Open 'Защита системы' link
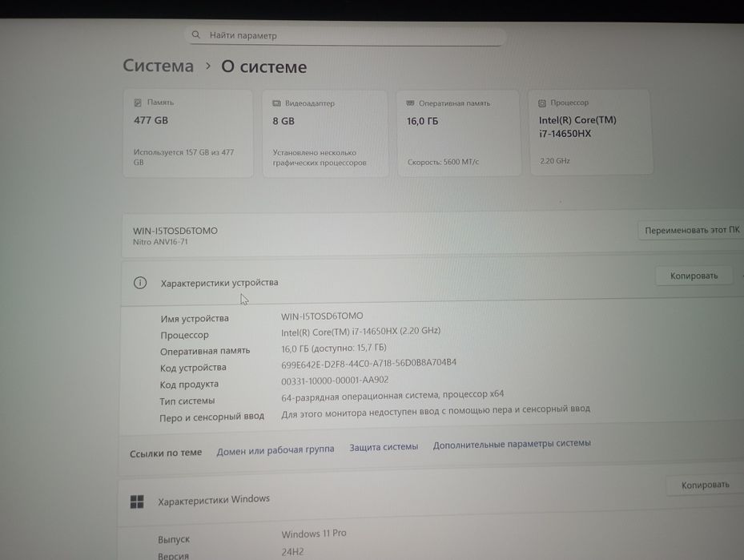The image size is (744, 560). (x=384, y=447)
